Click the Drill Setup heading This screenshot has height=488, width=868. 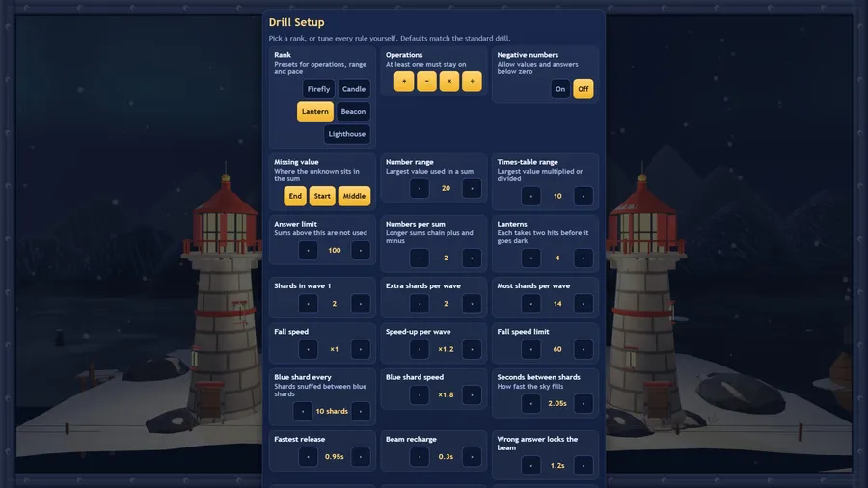(x=297, y=22)
